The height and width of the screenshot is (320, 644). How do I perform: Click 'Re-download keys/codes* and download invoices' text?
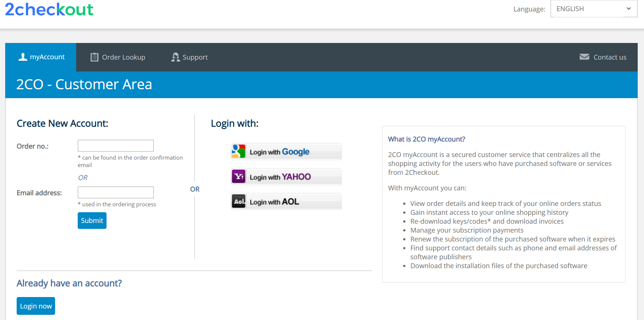[x=487, y=221]
